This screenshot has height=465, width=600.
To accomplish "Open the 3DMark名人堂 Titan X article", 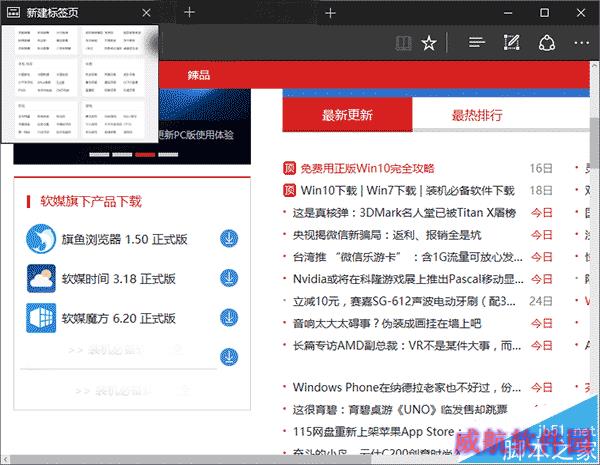I will tap(404, 212).
